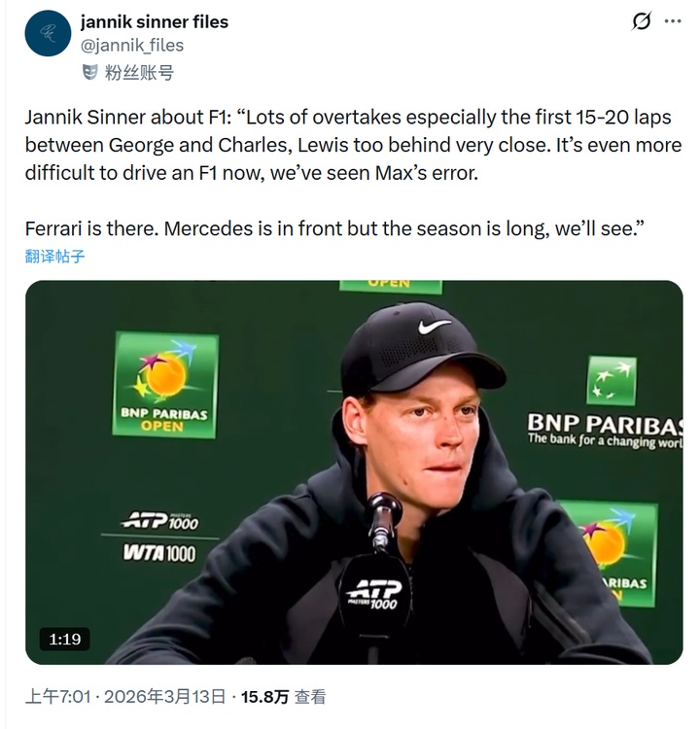Click the 15.8万 view count
The width and height of the screenshot is (700, 729).
[264, 697]
